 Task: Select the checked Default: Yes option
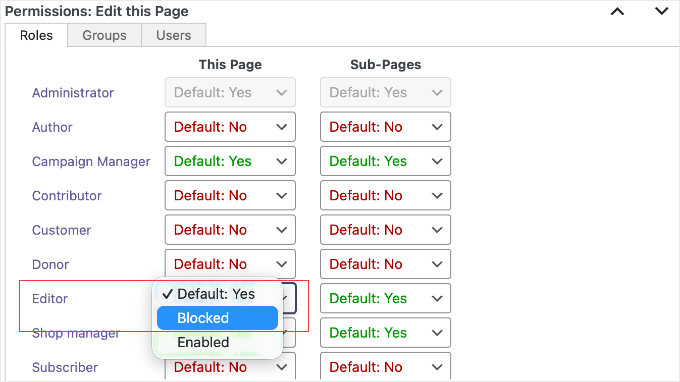pos(217,294)
